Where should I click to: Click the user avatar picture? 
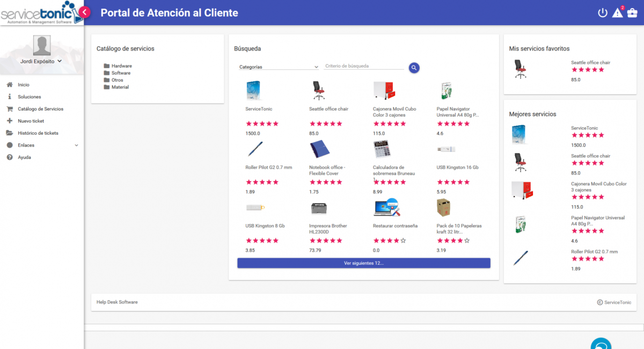(x=42, y=46)
